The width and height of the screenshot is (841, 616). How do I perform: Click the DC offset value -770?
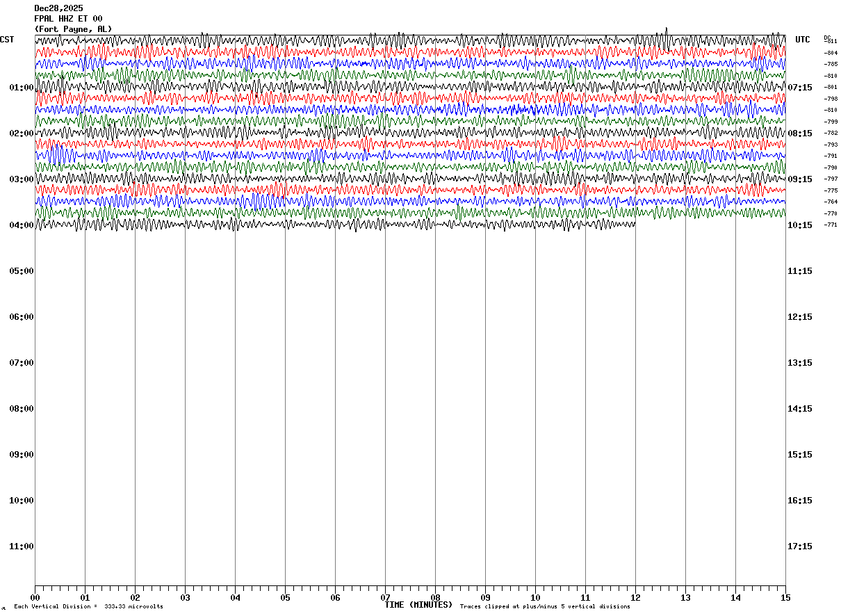[x=831, y=213]
